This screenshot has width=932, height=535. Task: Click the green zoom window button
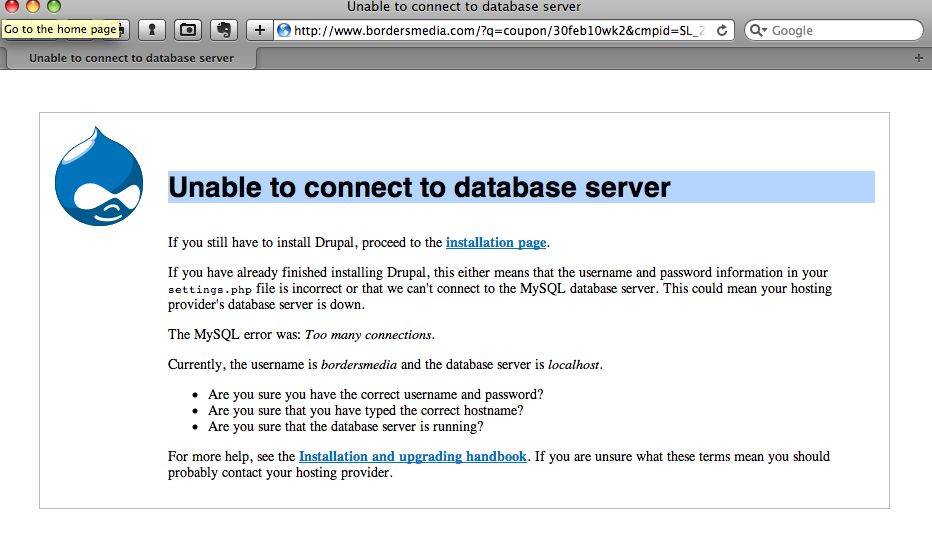54,6
